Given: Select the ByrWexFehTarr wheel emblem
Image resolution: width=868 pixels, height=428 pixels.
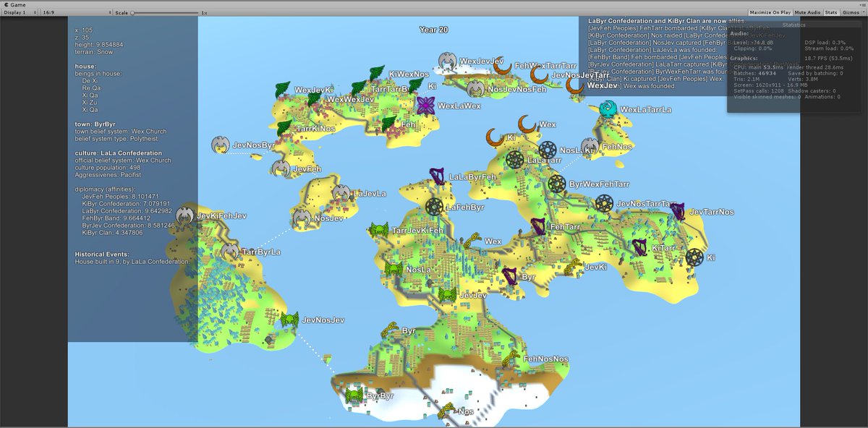Looking at the screenshot, I should pyautogui.click(x=557, y=184).
